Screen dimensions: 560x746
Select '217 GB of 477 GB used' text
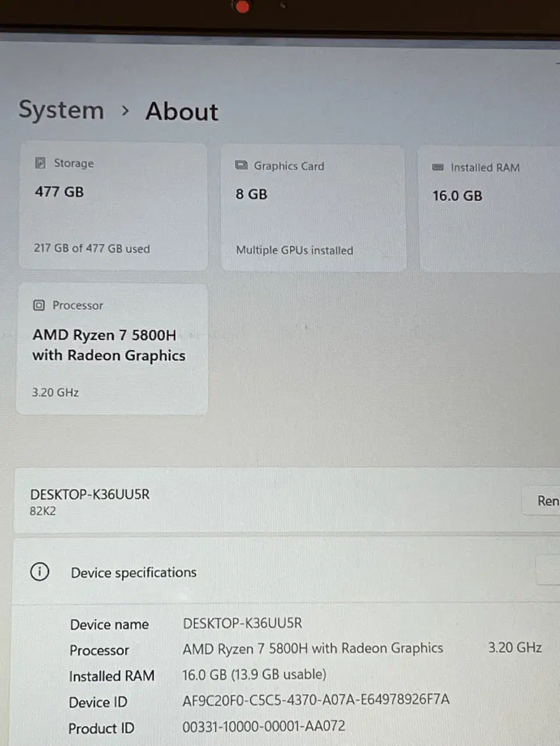click(91, 248)
